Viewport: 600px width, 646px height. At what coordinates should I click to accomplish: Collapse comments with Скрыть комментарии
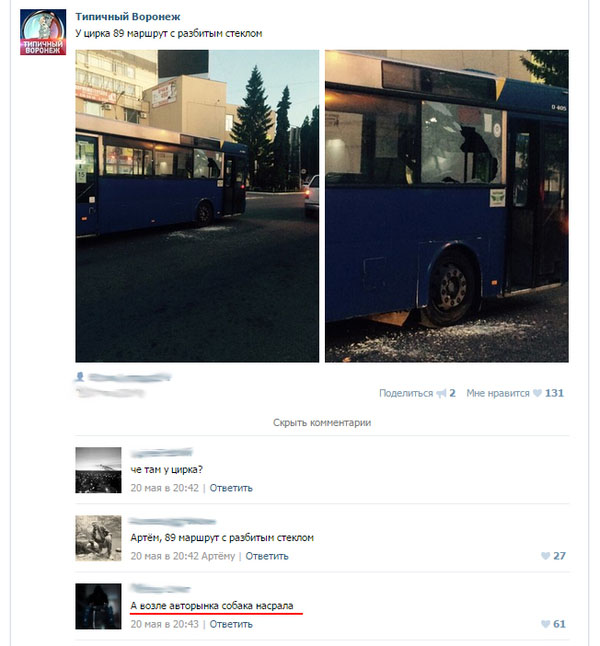322,423
